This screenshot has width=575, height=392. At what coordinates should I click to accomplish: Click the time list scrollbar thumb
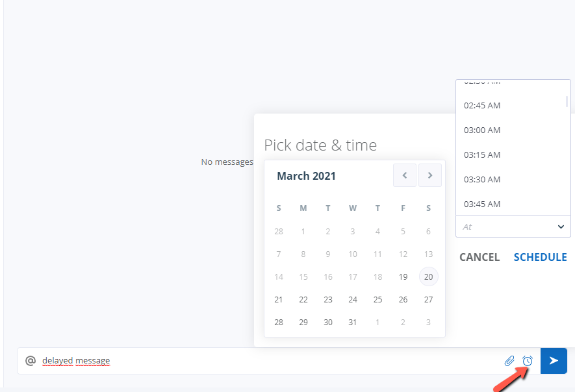tap(567, 101)
